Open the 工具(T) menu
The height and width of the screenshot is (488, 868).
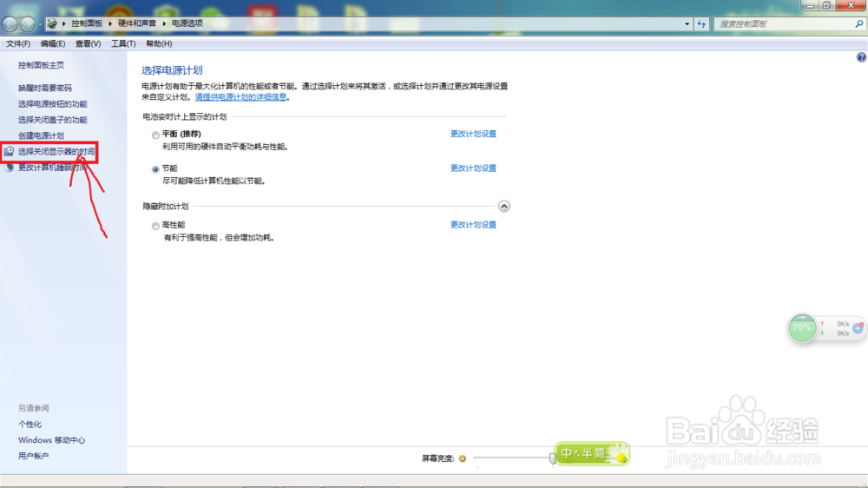pyautogui.click(x=123, y=43)
